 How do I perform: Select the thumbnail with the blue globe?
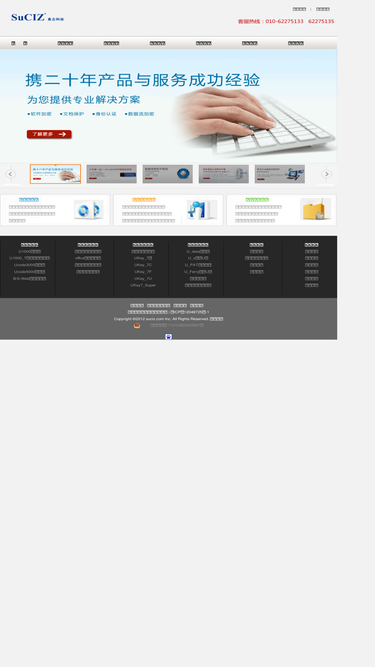168,174
